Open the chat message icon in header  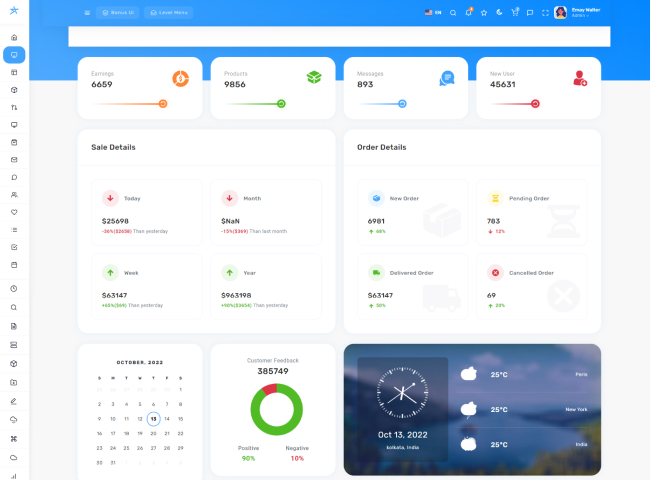(530, 13)
